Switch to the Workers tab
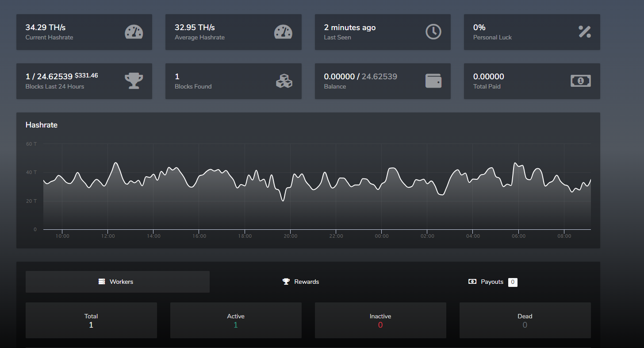 pyautogui.click(x=118, y=282)
